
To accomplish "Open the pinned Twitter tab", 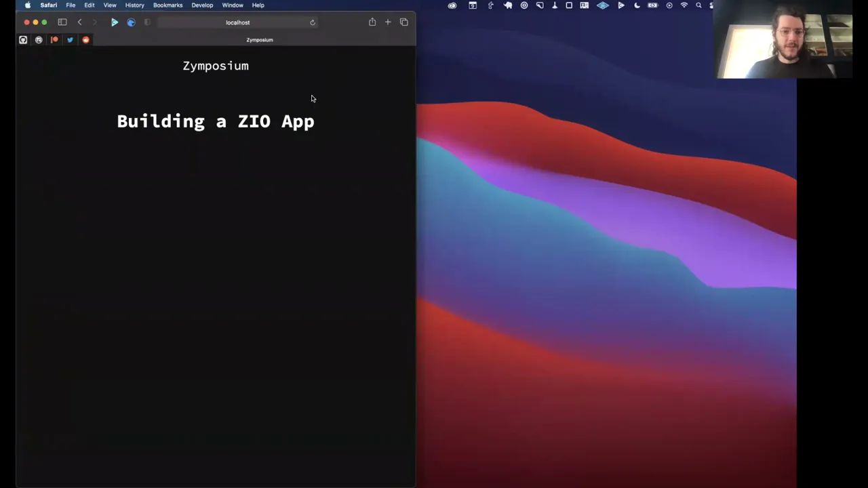I will pos(70,40).
